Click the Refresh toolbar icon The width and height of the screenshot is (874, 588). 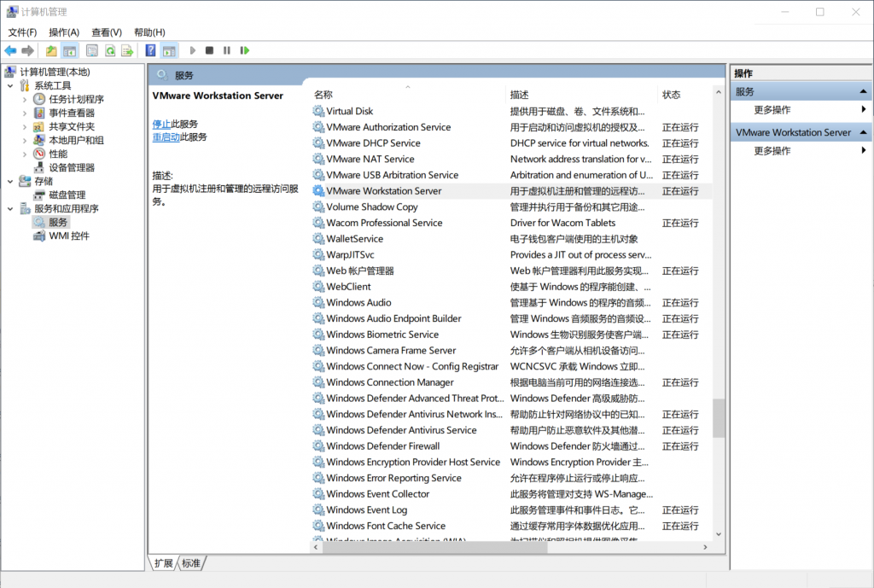[x=110, y=51]
